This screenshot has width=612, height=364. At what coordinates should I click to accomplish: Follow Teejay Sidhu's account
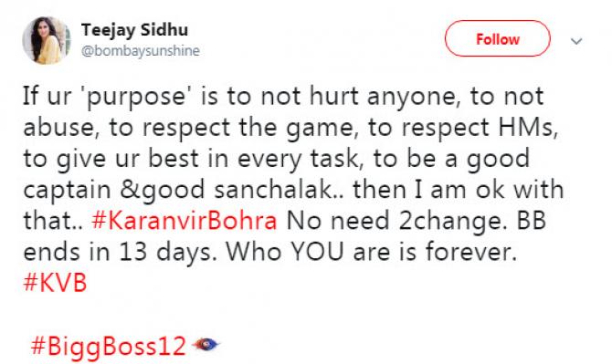[x=498, y=38]
